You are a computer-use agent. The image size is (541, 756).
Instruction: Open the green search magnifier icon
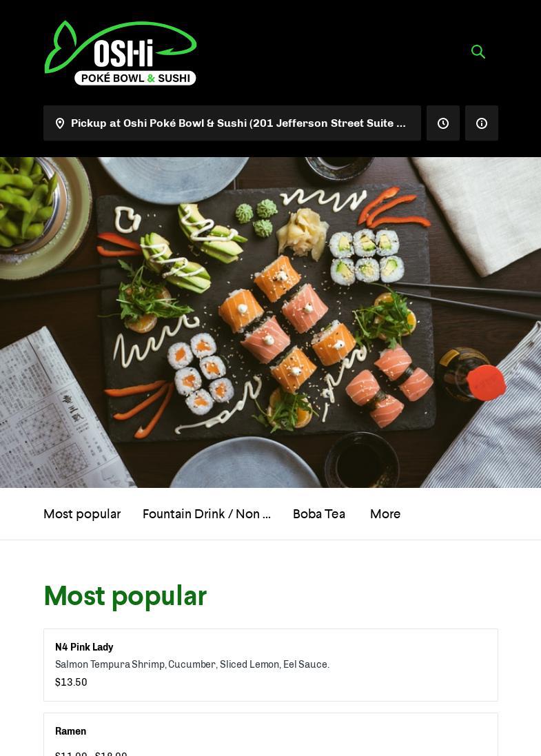pyautogui.click(x=478, y=52)
